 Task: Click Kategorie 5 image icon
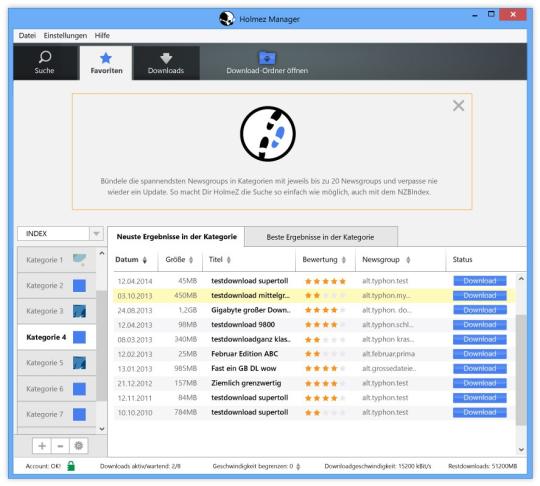(79, 363)
